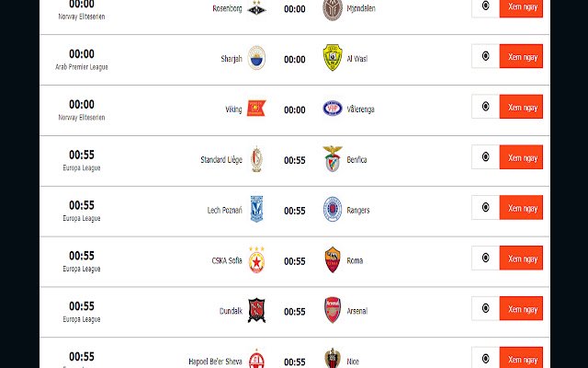The height and width of the screenshot is (368, 588).
Task: Toggle live icon for Dundalk vs Arsenal
Action: tap(486, 309)
